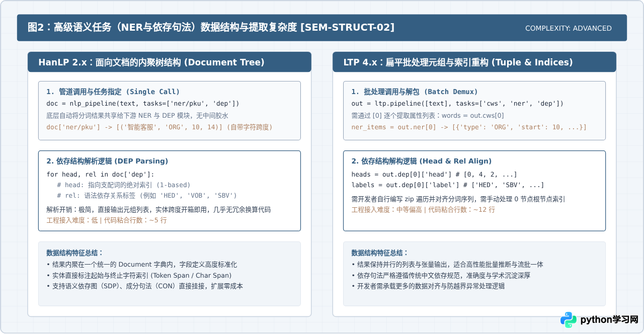The width and height of the screenshot is (644, 334).
Task: Select bullet 实体直接标注起始与终止字符索引
Action: (x=139, y=275)
